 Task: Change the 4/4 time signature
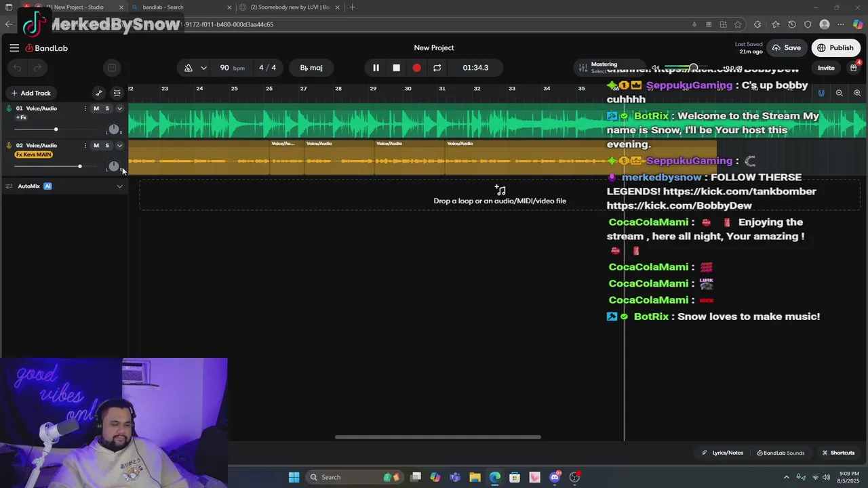pos(267,68)
